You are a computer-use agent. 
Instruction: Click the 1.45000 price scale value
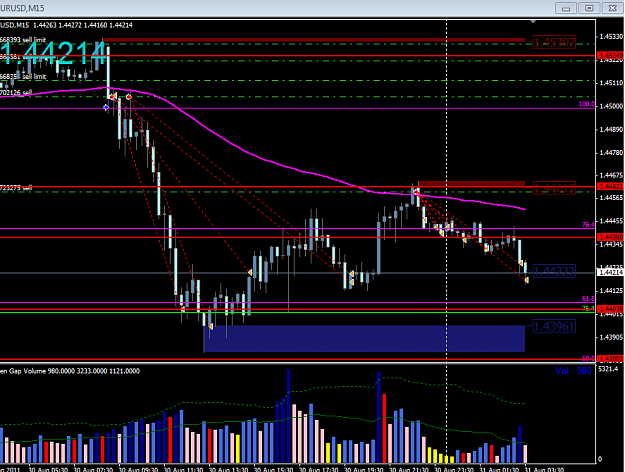(611, 106)
